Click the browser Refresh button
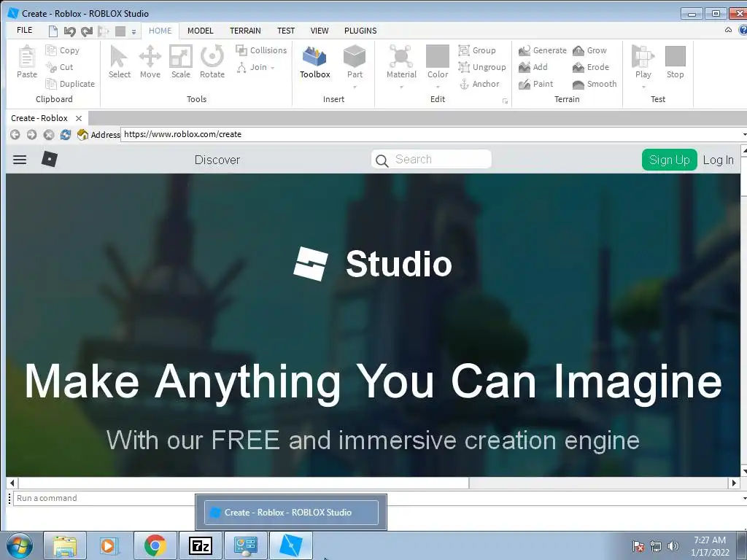 point(65,135)
